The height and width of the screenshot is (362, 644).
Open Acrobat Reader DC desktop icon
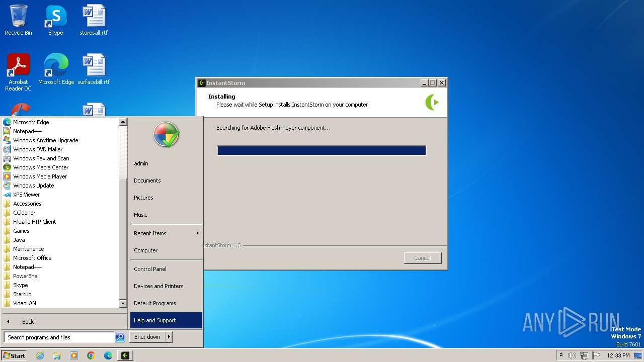(18, 72)
